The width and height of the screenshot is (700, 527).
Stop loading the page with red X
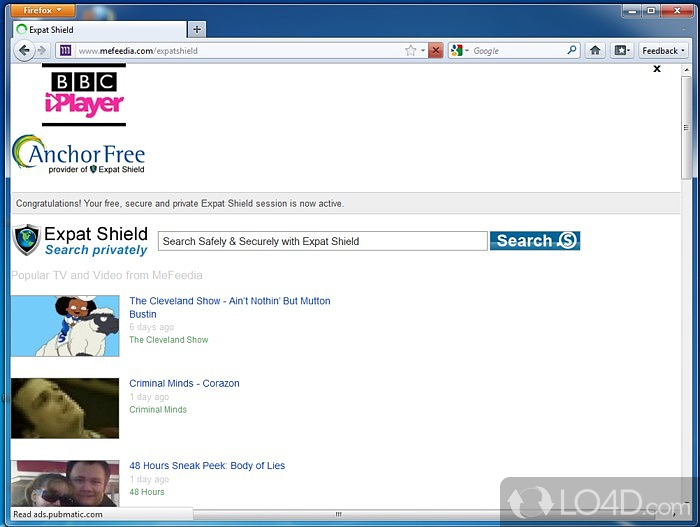pyautogui.click(x=436, y=50)
